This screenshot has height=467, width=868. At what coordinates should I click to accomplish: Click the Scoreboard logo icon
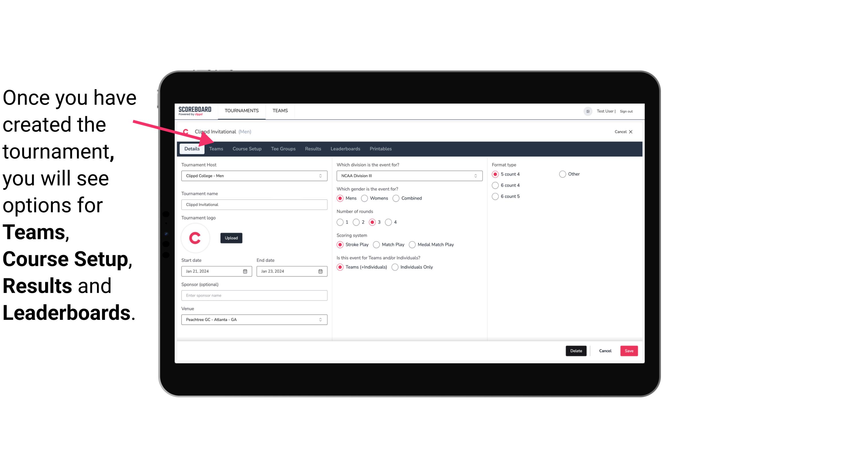coord(194,110)
